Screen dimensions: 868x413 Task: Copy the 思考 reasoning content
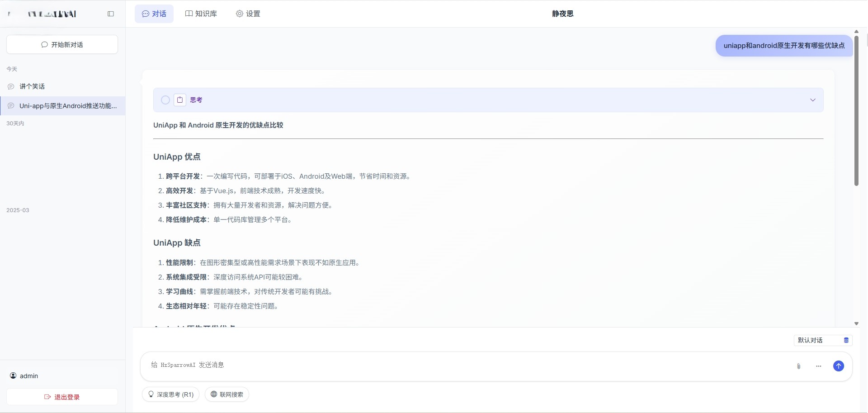pyautogui.click(x=179, y=100)
